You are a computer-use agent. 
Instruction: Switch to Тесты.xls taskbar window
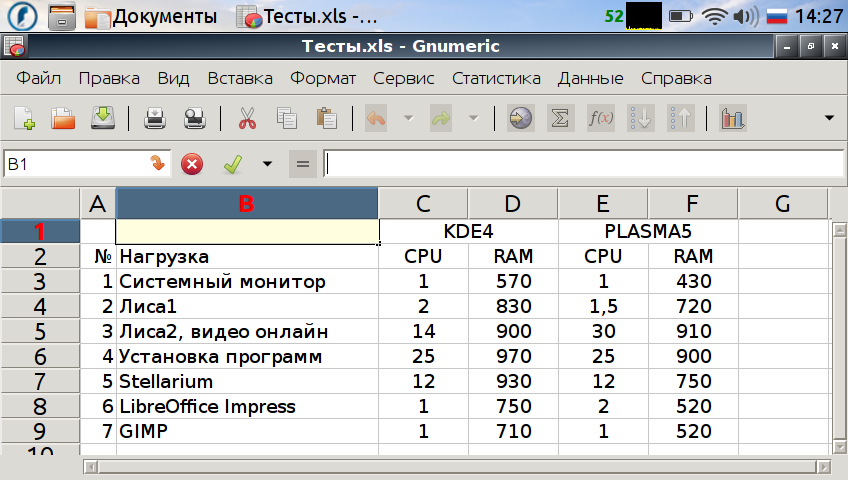tap(307, 16)
